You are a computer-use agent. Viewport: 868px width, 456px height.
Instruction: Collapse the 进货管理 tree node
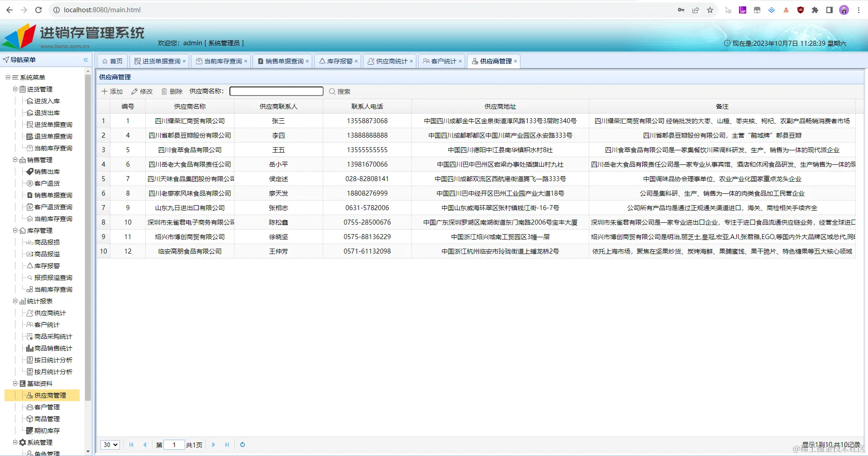[15, 89]
